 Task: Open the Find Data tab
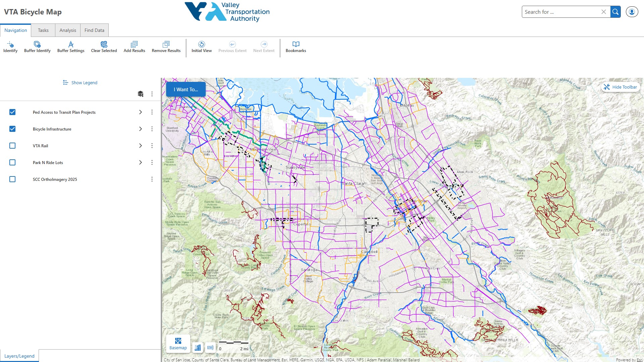coord(94,30)
